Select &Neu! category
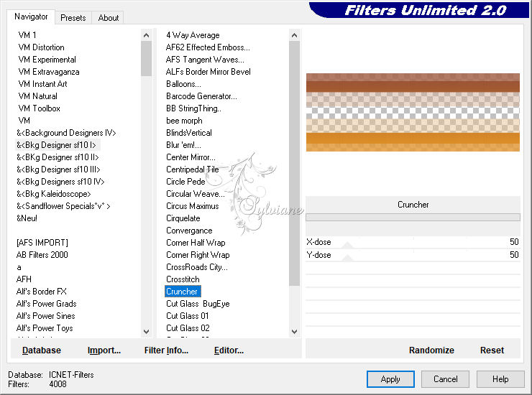The image size is (532, 395). (27, 218)
